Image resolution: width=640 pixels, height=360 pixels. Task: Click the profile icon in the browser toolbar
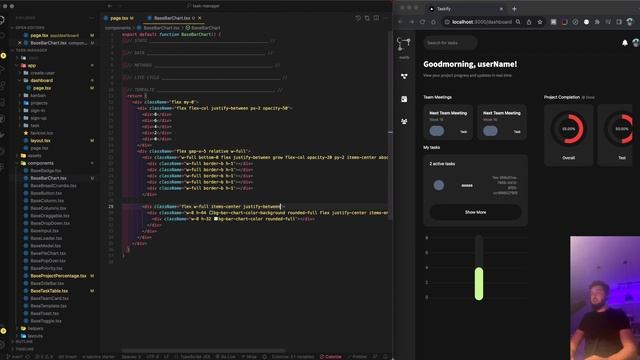pos(630,22)
